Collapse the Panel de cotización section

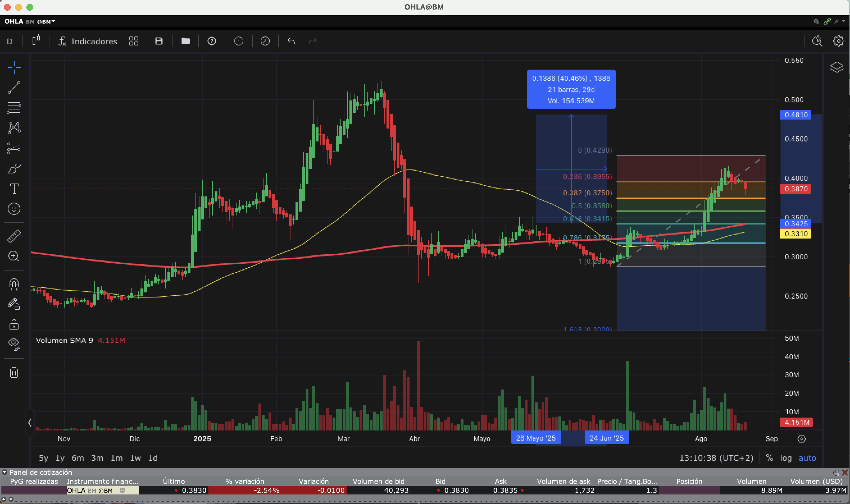tap(4, 472)
